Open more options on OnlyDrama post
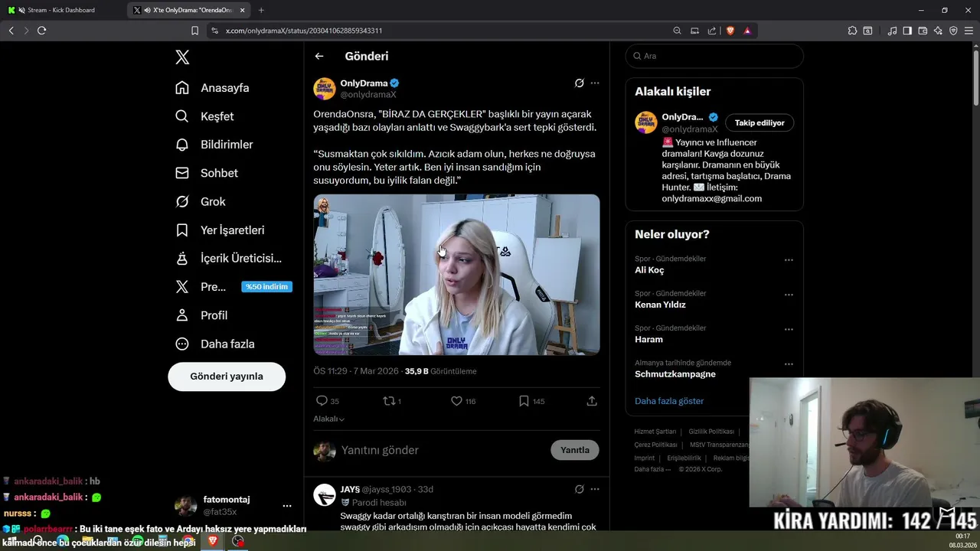 595,83
